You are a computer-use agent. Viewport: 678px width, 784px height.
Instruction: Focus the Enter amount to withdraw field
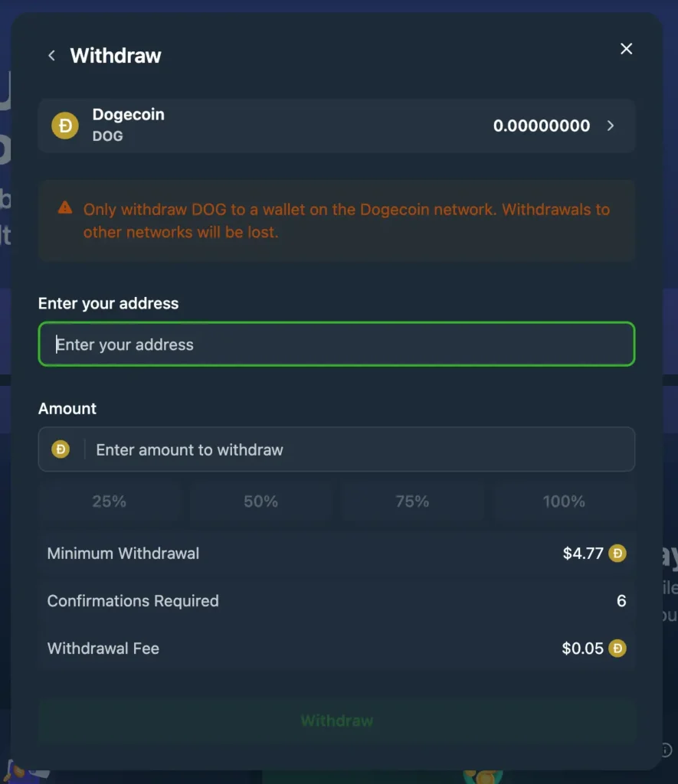pos(337,449)
